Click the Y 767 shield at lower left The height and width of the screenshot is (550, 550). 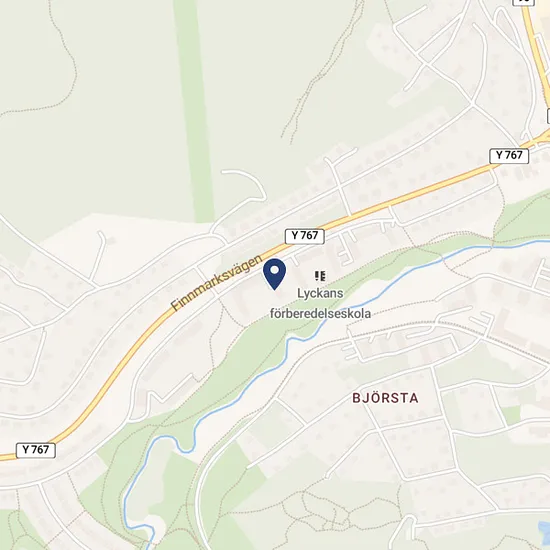[x=36, y=450]
